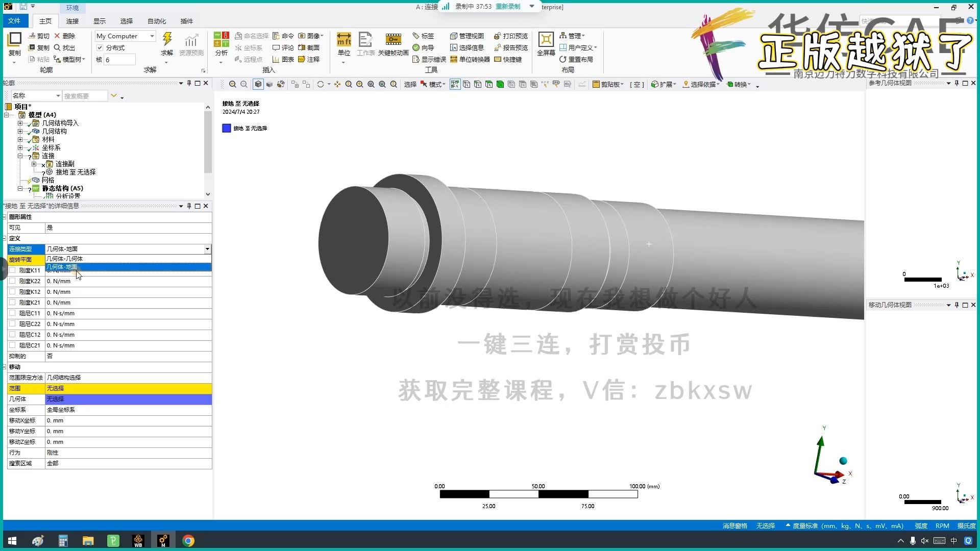Screen dimensions: 980x551
Task: Click the blue 接地 legend swatch
Action: tap(227, 129)
